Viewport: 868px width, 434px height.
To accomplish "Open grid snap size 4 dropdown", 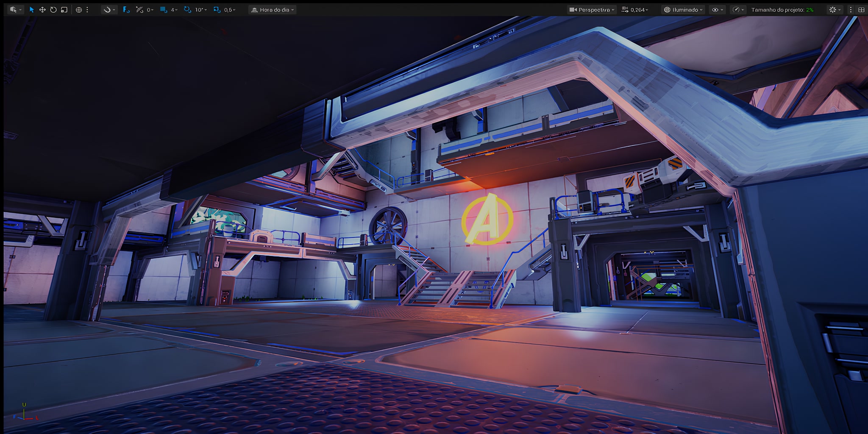I will pos(174,10).
